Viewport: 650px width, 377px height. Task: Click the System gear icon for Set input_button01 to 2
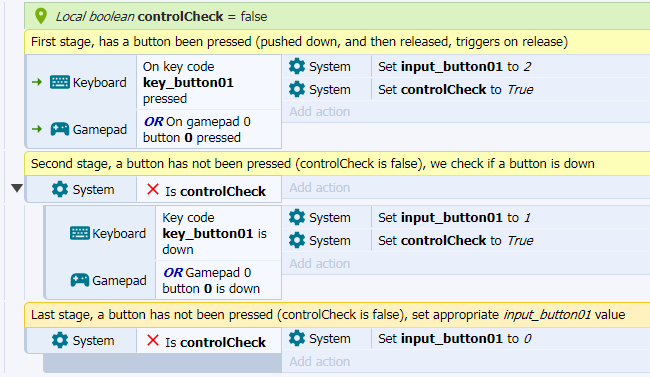point(297,66)
